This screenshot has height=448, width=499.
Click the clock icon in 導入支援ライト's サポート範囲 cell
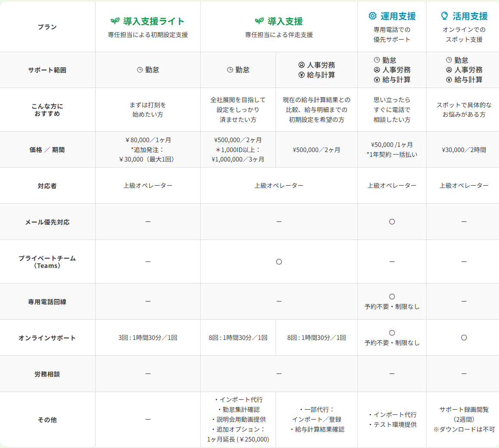[139, 70]
